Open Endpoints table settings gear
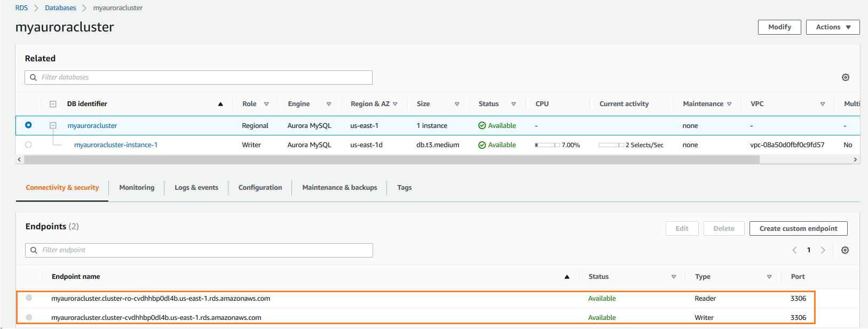Viewport: 868px width, 329px height. coord(845,250)
